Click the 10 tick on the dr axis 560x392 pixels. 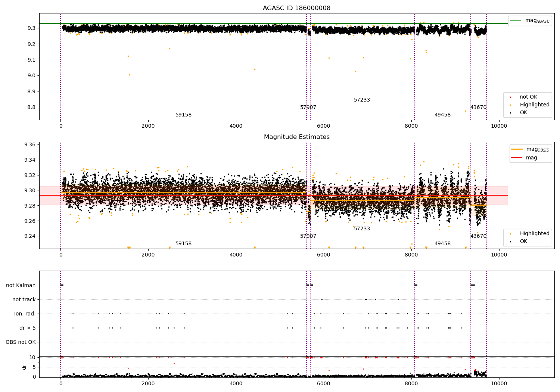[x=32, y=358]
